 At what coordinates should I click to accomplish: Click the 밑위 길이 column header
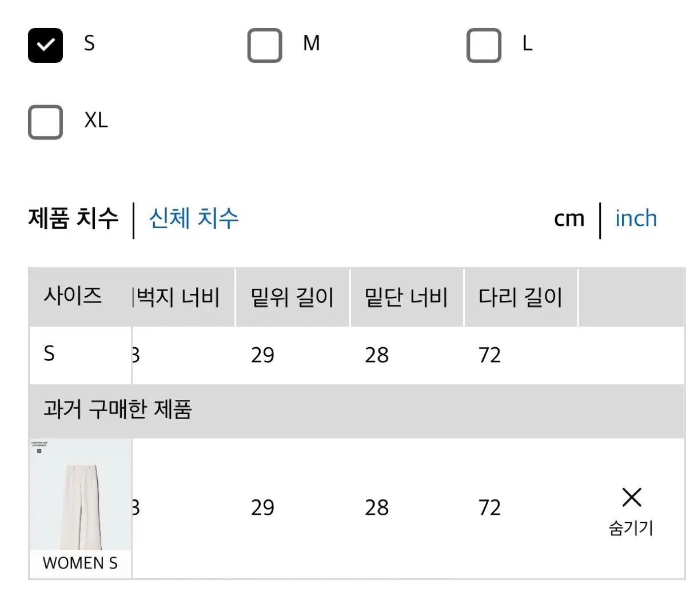(x=292, y=297)
